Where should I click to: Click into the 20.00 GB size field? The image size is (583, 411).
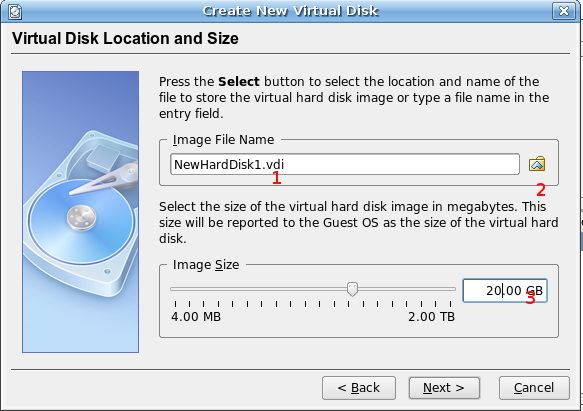[x=505, y=290]
